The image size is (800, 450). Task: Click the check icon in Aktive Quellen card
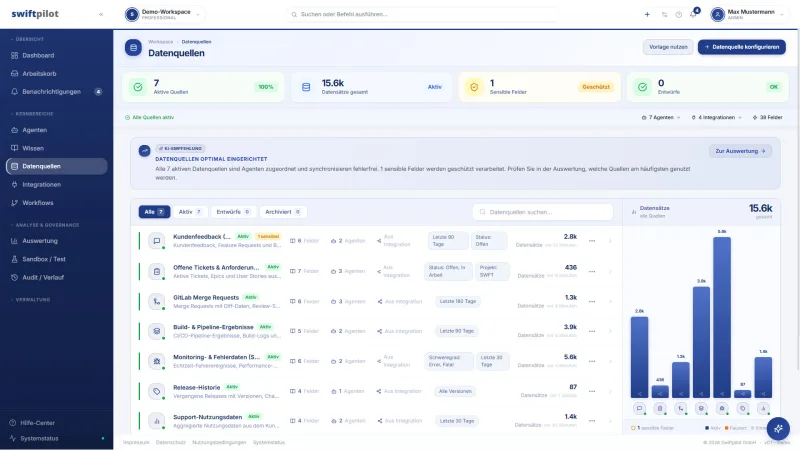138,87
